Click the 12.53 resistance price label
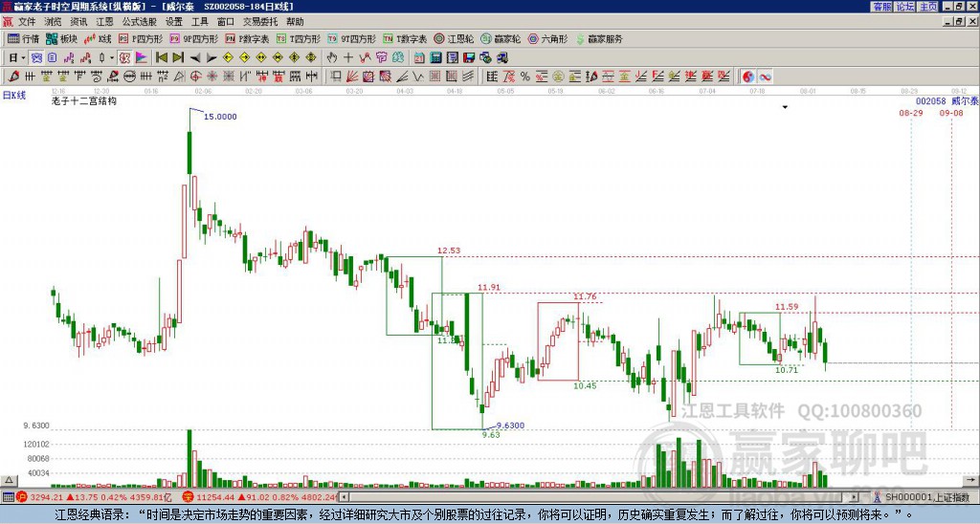This screenshot has width=980, height=524. 449,251
